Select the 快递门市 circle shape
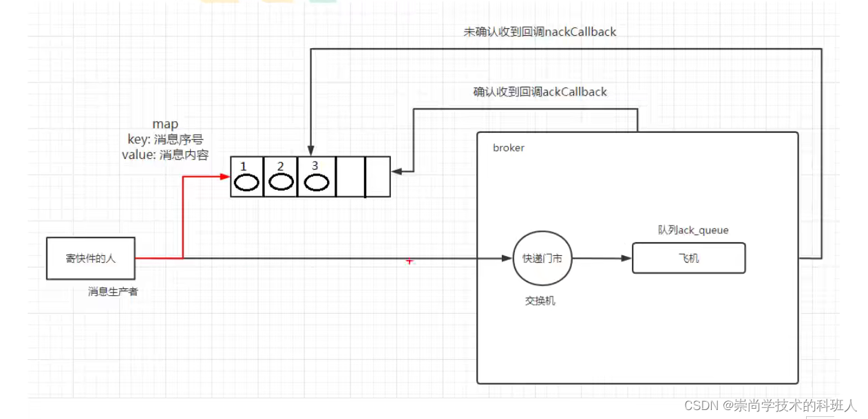Screen dimensions: 868x419 [542, 258]
